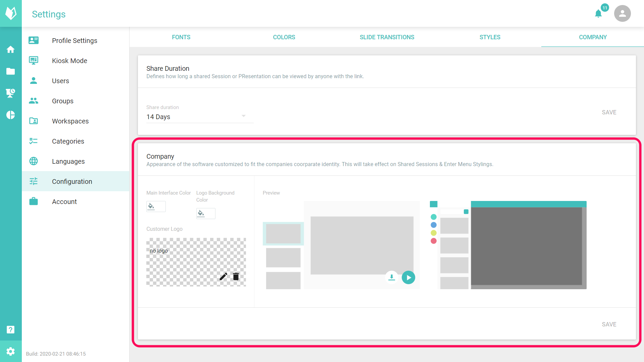644x362 pixels.
Task: Switch to the FONTS tab
Action: [x=181, y=37]
